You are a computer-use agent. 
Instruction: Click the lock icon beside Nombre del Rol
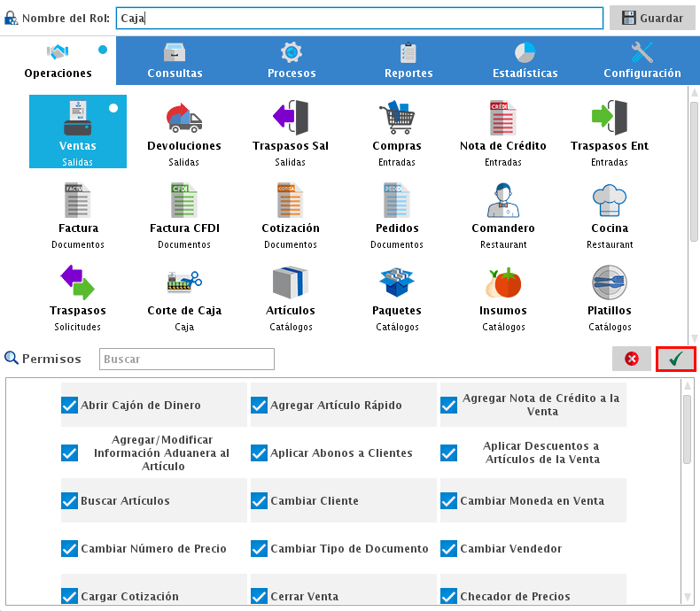tap(11, 19)
